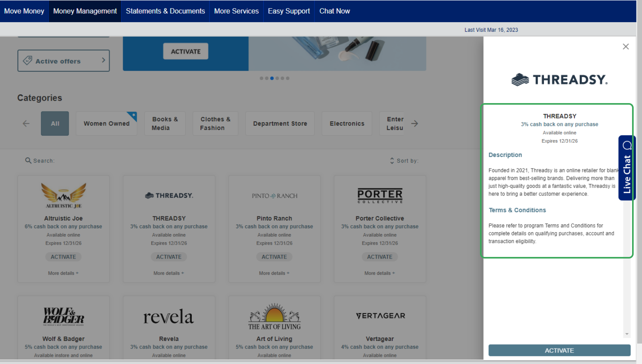Image resolution: width=642 pixels, height=364 pixels.
Task: Select the Entertainment & Leisure category
Action: point(392,123)
